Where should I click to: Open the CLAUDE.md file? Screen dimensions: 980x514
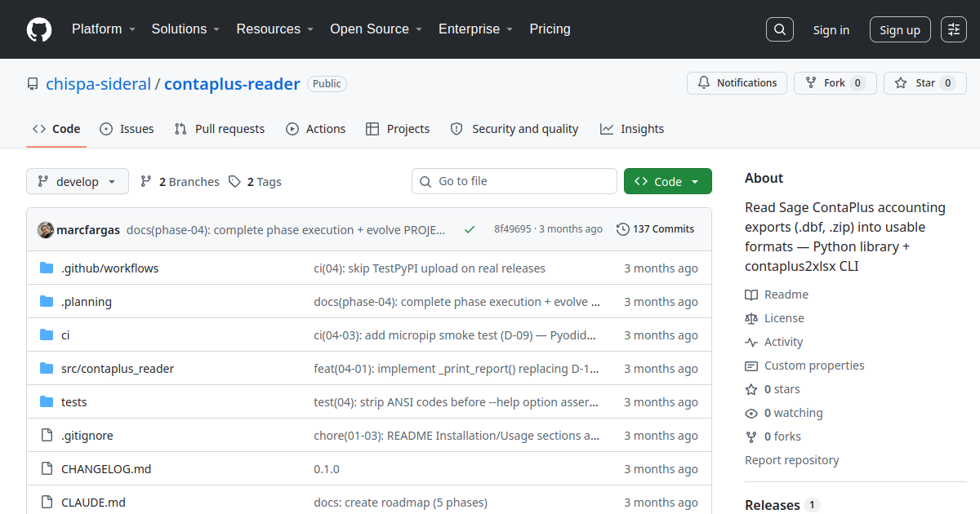93,503
